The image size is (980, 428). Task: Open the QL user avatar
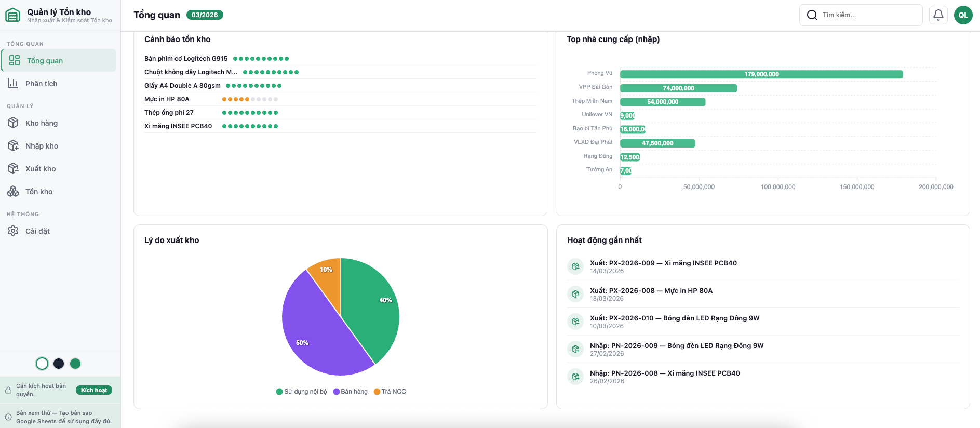(x=963, y=15)
